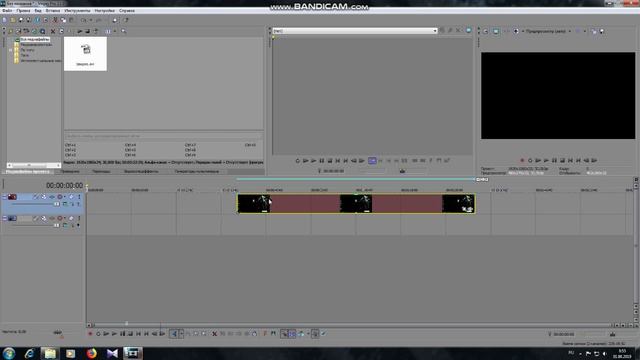Select the Normal Edit tool
The image size is (640, 360).
pos(174,334)
